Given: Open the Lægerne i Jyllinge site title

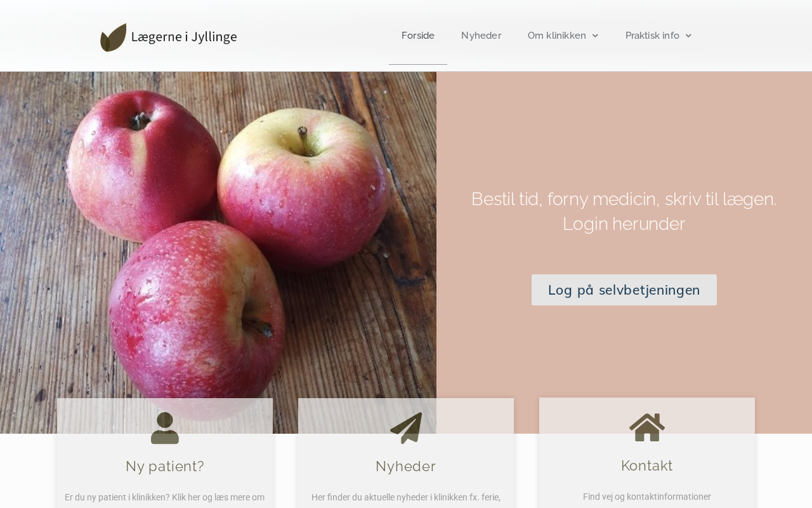Looking at the screenshot, I should pyautogui.click(x=184, y=37).
